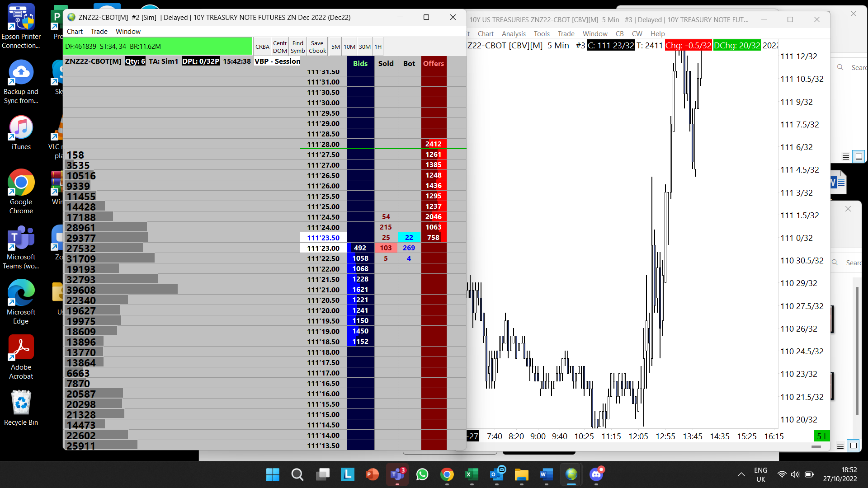Image resolution: width=868 pixels, height=488 pixels.
Task: Open the Windows Start menu
Action: tap(273, 474)
